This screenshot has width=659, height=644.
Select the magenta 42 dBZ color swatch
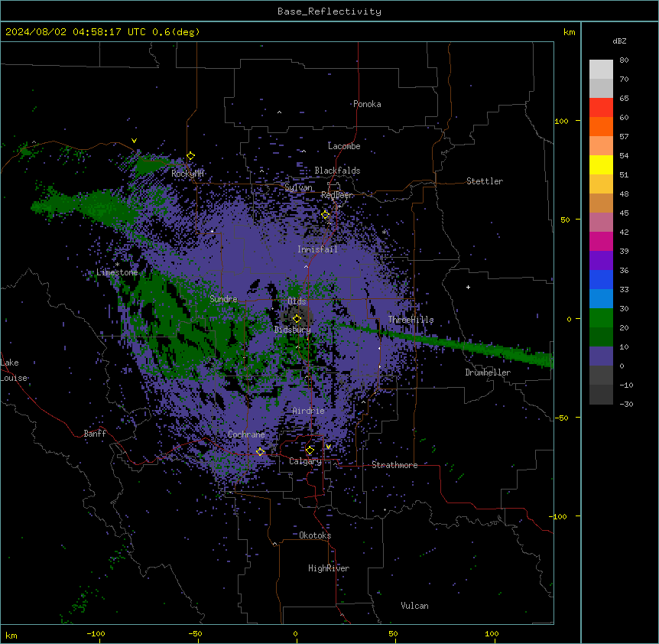coord(601,241)
